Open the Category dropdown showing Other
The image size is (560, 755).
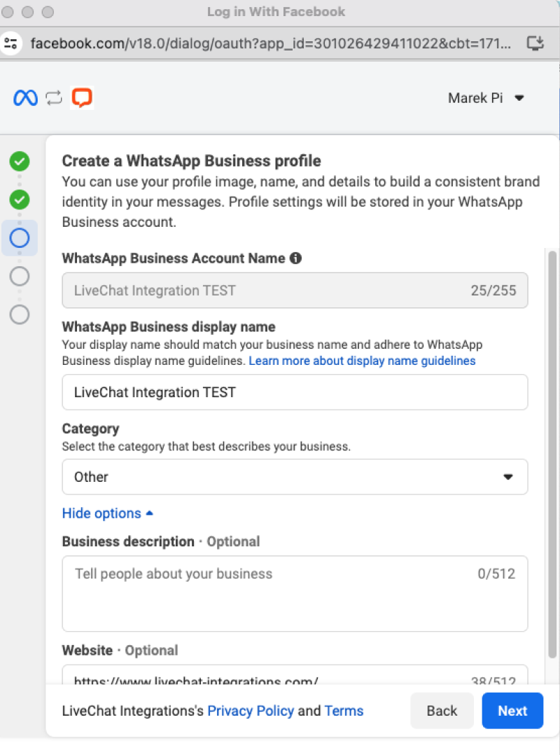click(x=295, y=477)
